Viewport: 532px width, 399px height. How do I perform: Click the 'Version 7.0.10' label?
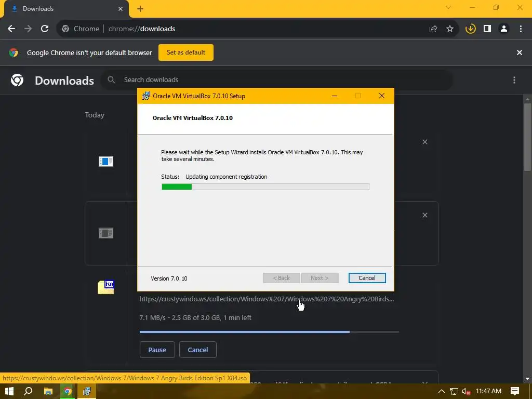169,278
